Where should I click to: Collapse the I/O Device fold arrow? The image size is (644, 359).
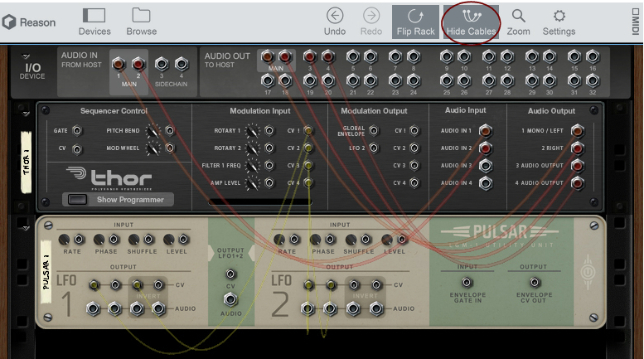[26, 56]
